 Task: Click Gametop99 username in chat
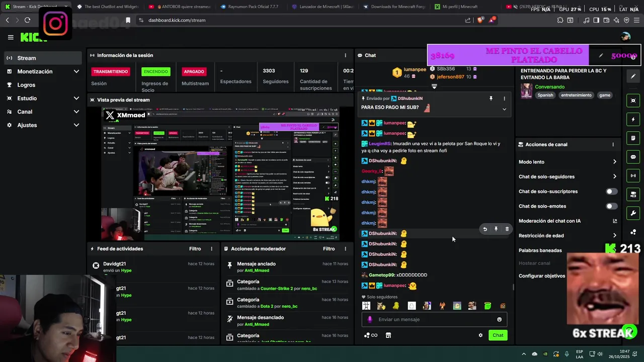click(382, 275)
